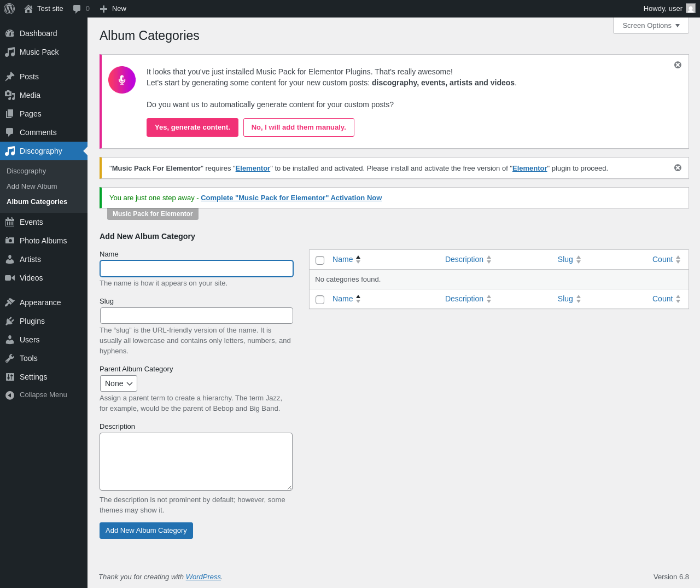Select Album Categories submenu item
The width and height of the screenshot is (700, 588).
37,202
